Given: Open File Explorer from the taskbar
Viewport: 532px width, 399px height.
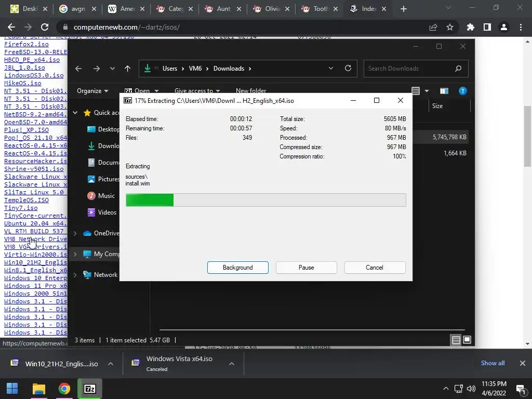Looking at the screenshot, I should pos(38,389).
